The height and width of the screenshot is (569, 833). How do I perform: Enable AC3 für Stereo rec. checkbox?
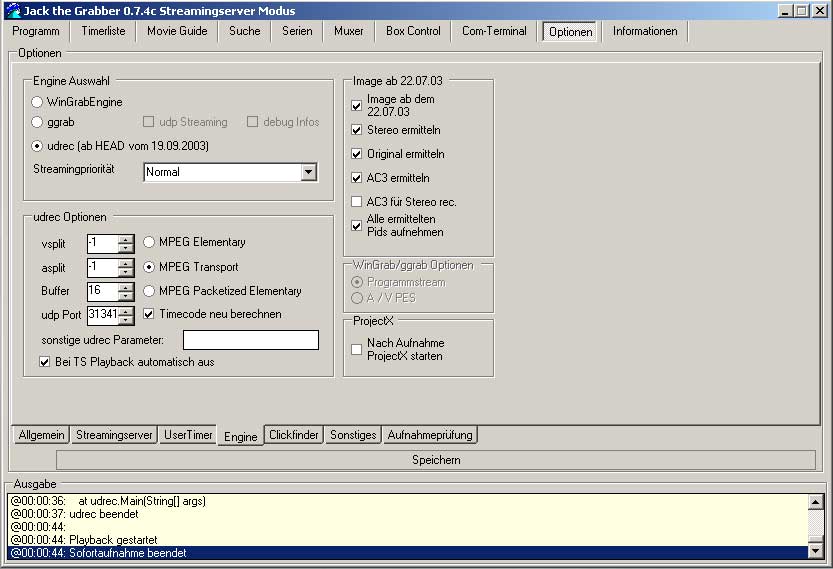(x=357, y=202)
